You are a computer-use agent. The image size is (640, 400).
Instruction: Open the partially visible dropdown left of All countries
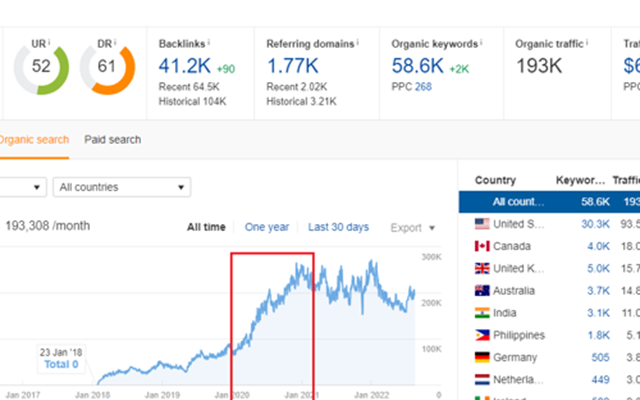23,187
